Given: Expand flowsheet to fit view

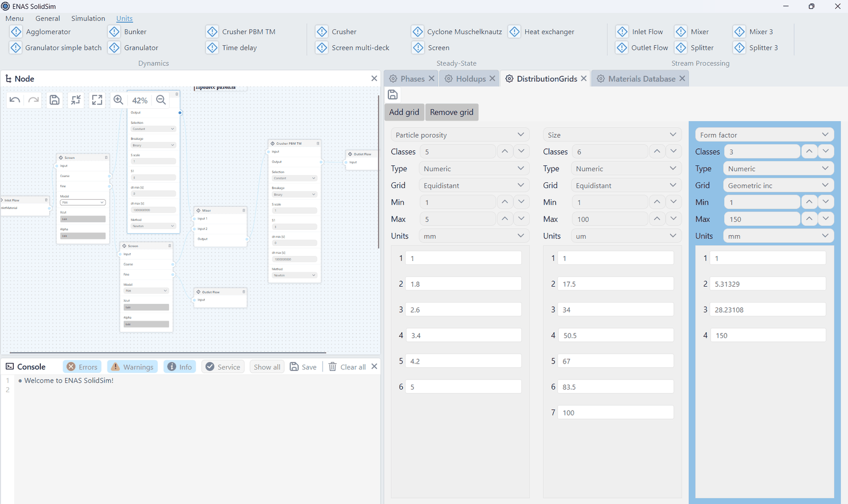Looking at the screenshot, I should [97, 100].
